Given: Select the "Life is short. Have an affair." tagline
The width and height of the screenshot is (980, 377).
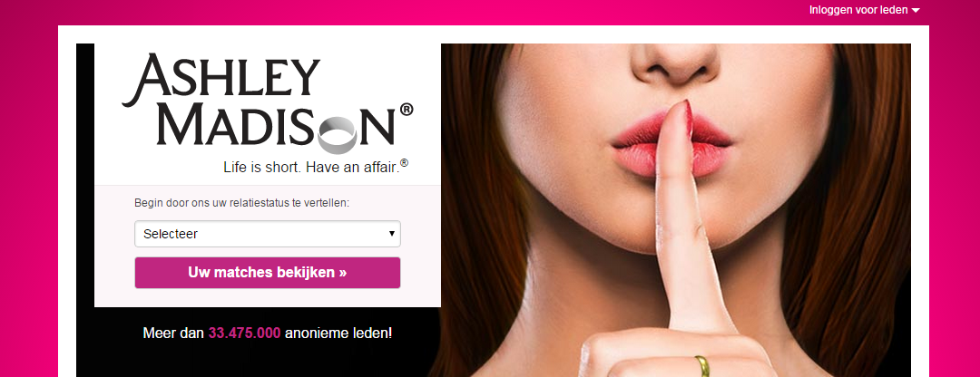Looking at the screenshot, I should 311,168.
